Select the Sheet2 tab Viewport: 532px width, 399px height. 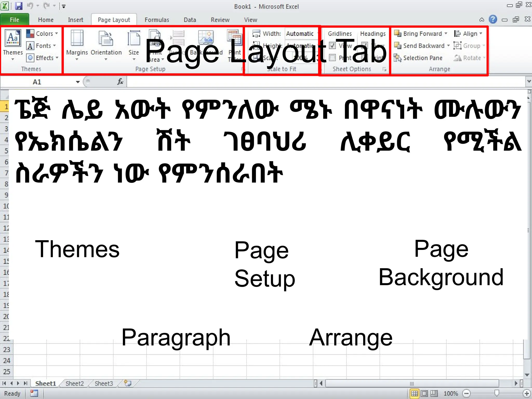(x=75, y=384)
